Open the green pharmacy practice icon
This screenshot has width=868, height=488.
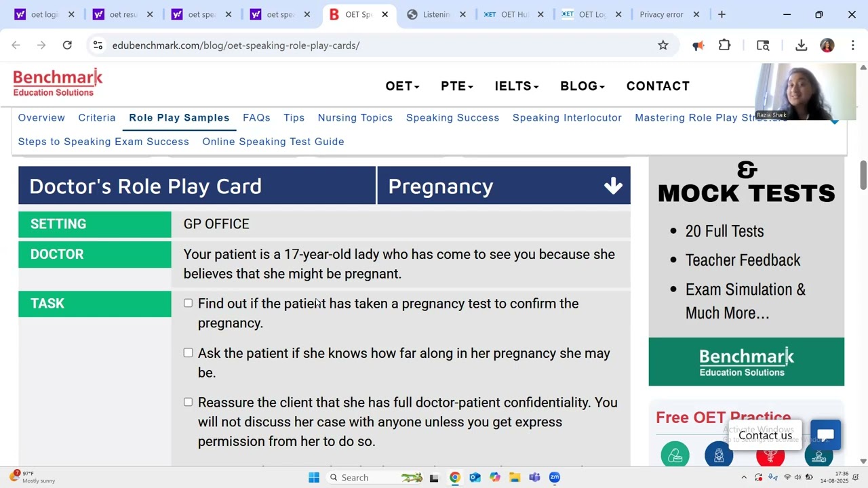(x=675, y=455)
